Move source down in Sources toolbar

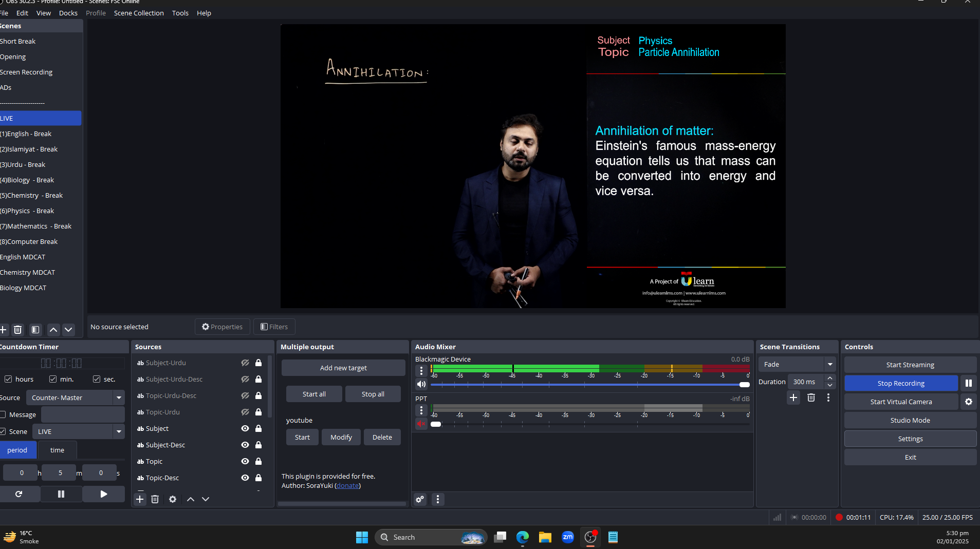pos(206,499)
